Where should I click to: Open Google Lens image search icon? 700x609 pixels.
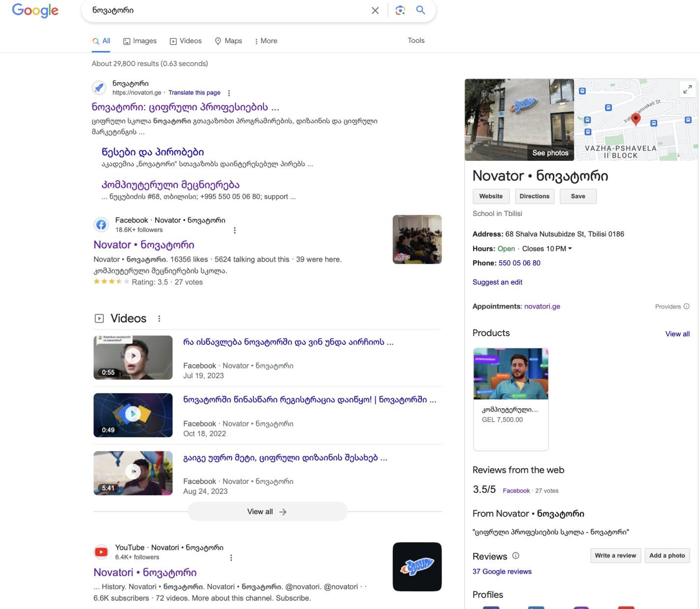tap(400, 10)
